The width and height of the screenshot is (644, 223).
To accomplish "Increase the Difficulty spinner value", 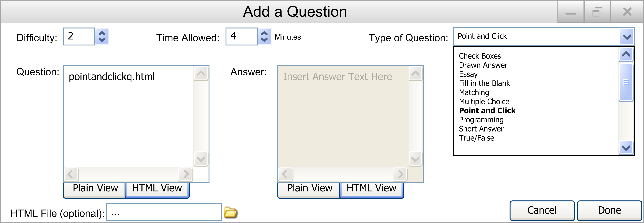I will click(102, 33).
